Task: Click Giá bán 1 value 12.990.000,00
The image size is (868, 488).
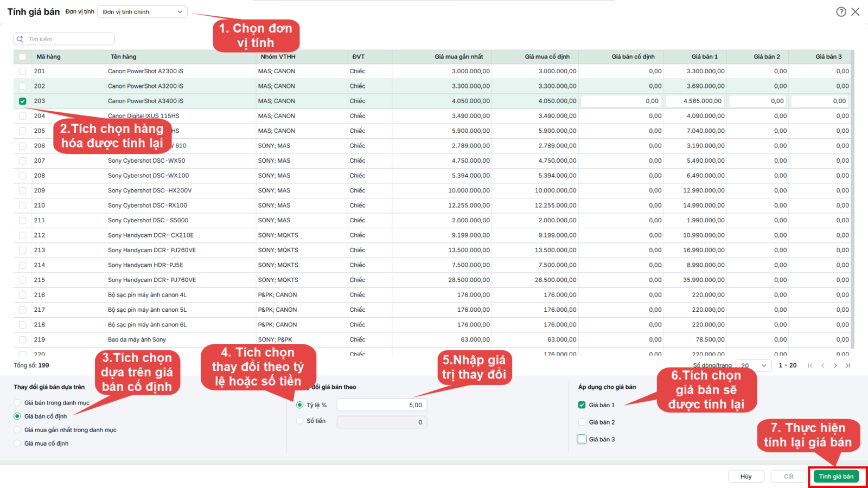Action: coord(704,191)
